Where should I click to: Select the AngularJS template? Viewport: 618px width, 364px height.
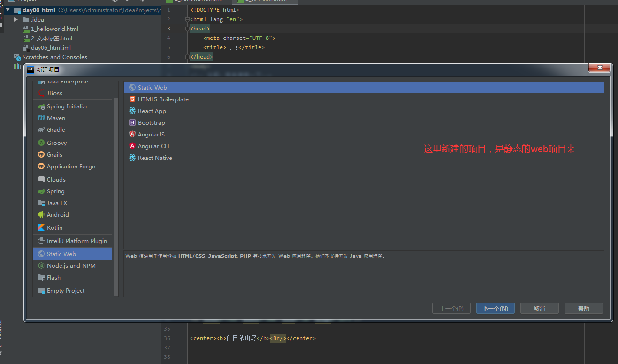point(364,135)
